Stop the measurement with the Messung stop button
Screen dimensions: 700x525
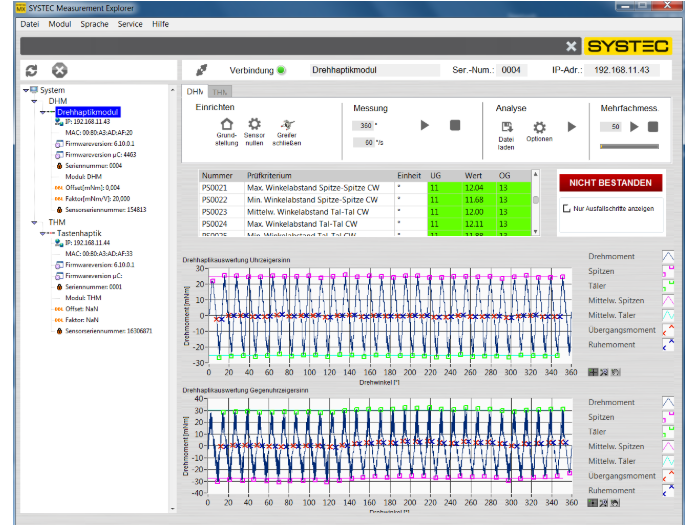coord(455,125)
